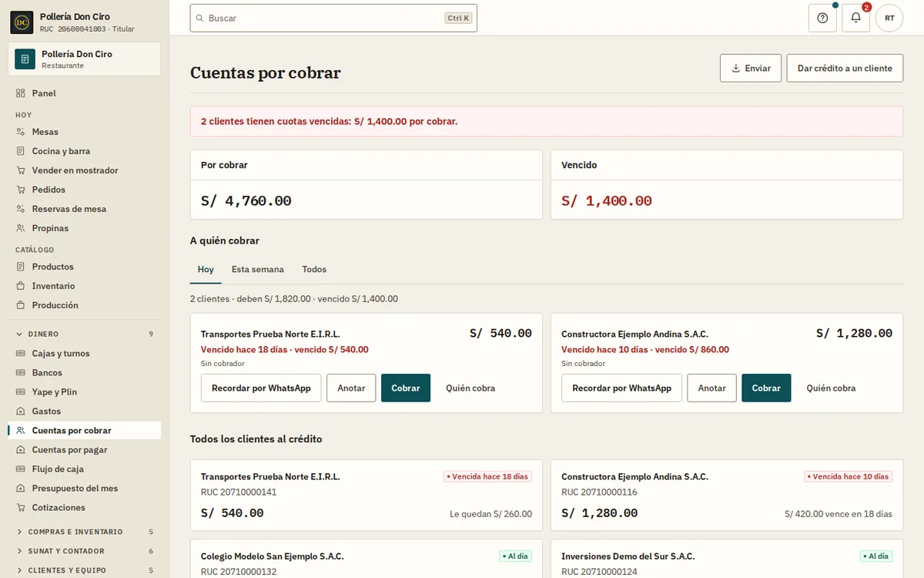Click the Panel icon in the sidebar
This screenshot has height=578, width=924.
click(21, 93)
